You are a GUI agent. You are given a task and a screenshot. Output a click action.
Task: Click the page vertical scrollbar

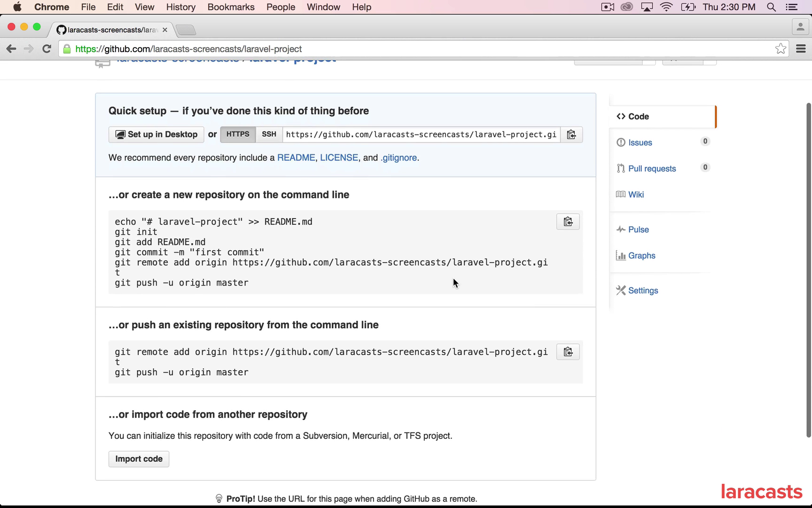809,270
